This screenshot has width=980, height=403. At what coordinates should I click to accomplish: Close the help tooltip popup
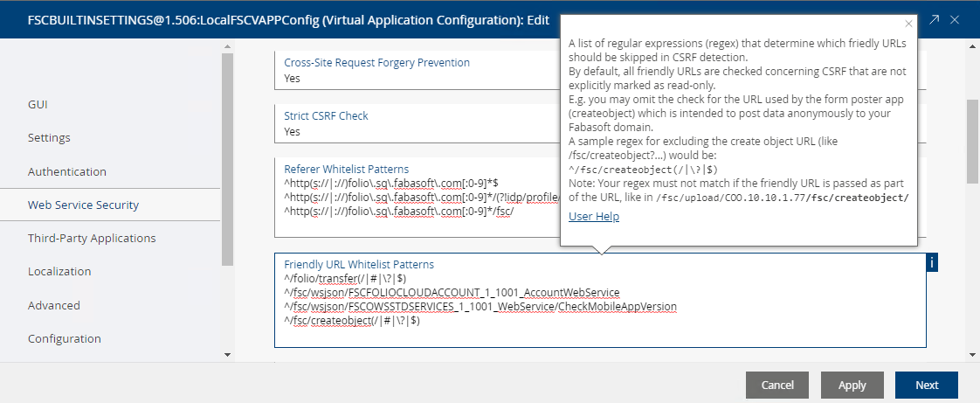[x=908, y=24]
